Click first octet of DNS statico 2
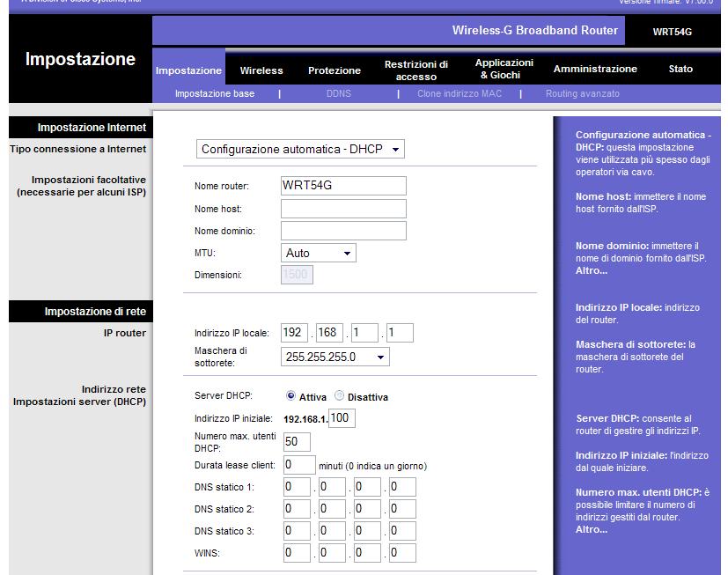728x575 pixels. coord(297,509)
